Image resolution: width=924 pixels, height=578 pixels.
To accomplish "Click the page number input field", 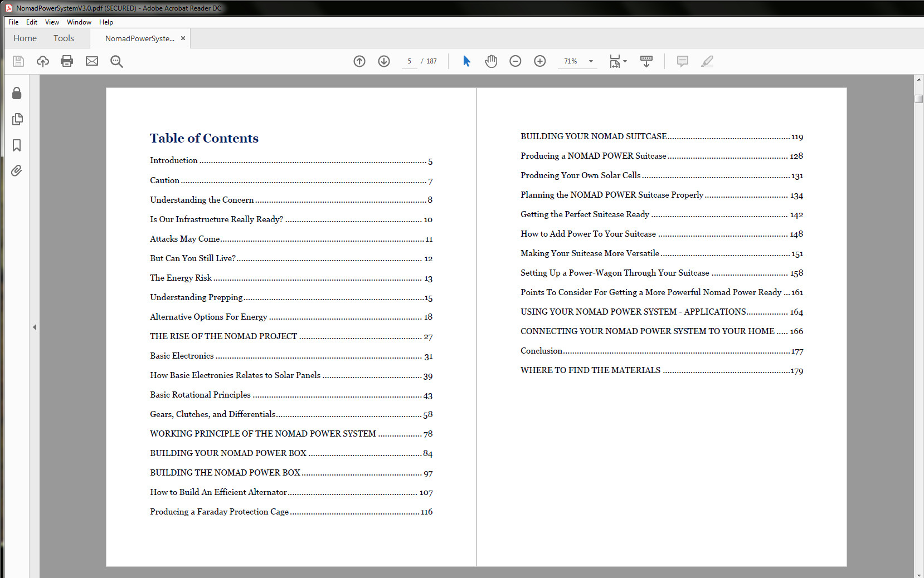I will coord(410,61).
